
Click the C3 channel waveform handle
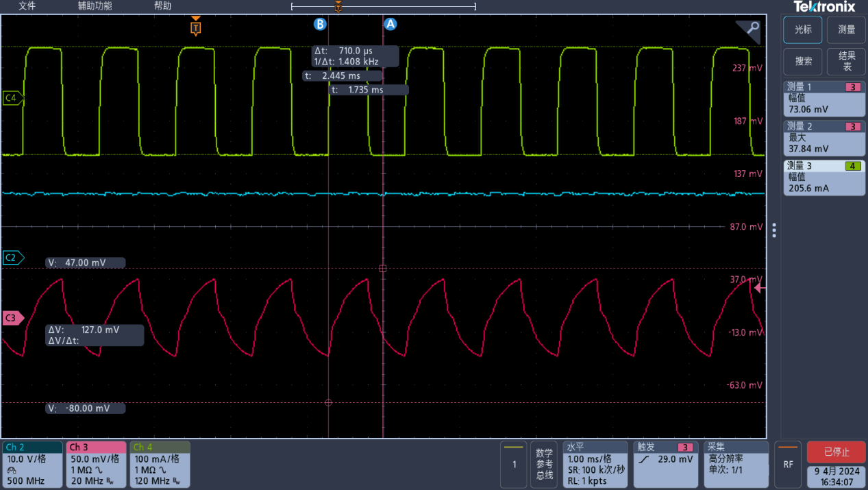[x=12, y=318]
